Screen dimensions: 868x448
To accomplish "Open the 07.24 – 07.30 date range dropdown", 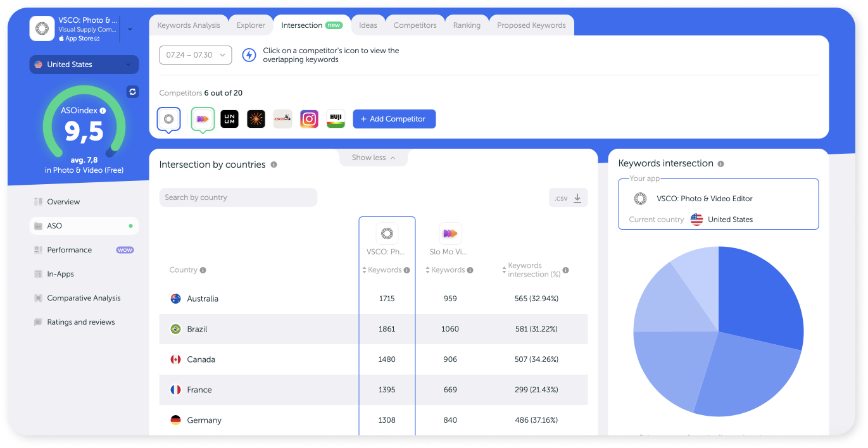I will [196, 55].
